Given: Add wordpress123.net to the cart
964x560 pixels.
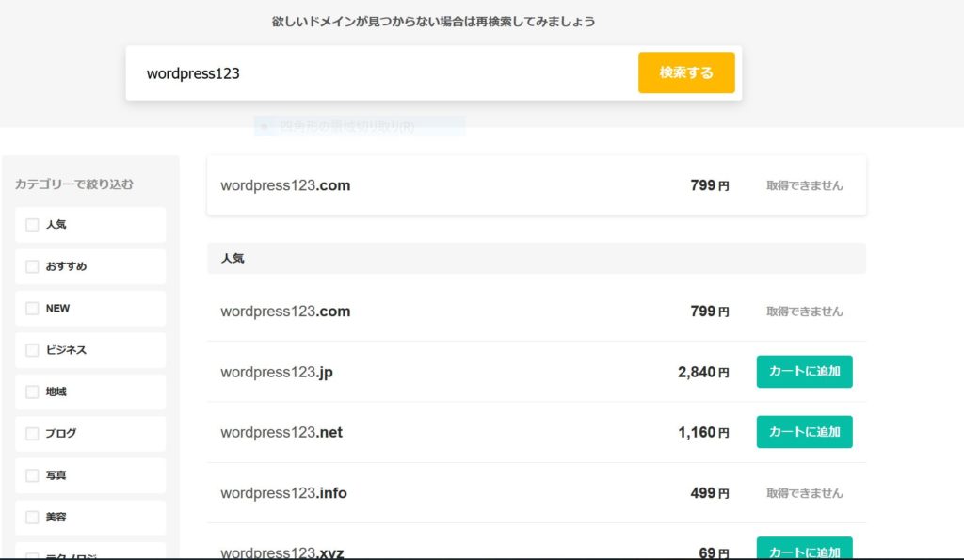Looking at the screenshot, I should (804, 431).
